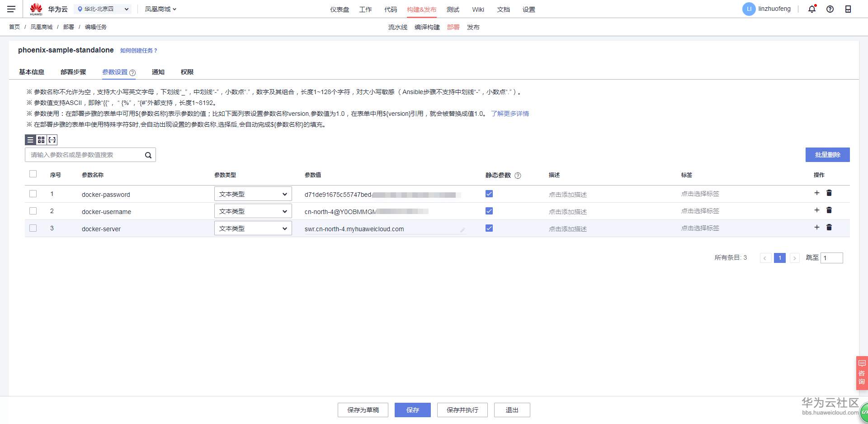Add a parameter after docker-password

[x=817, y=193]
